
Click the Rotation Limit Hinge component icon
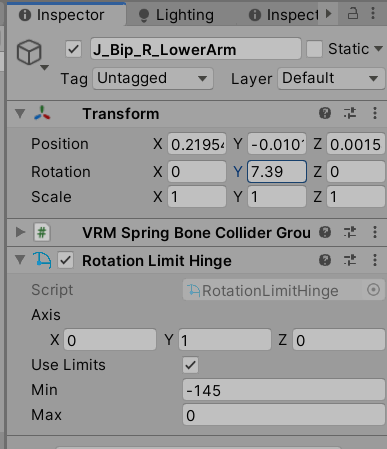pyautogui.click(x=42, y=260)
